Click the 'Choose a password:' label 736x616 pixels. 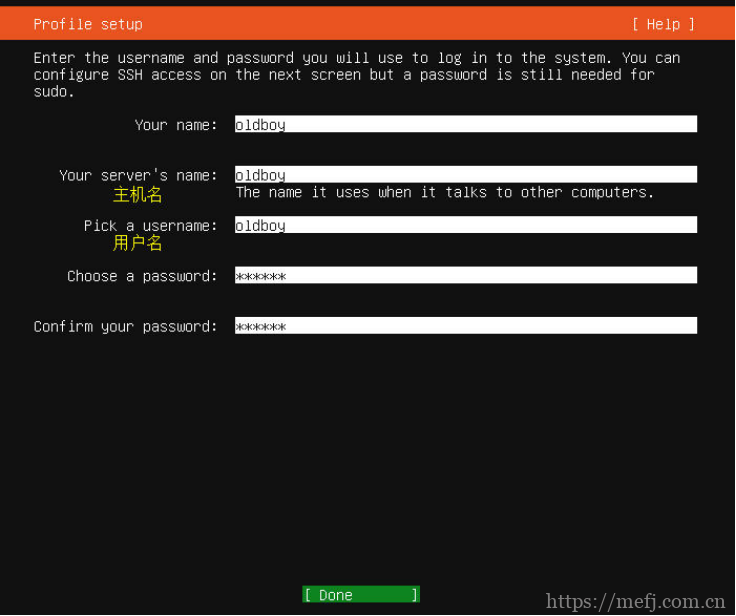142,276
